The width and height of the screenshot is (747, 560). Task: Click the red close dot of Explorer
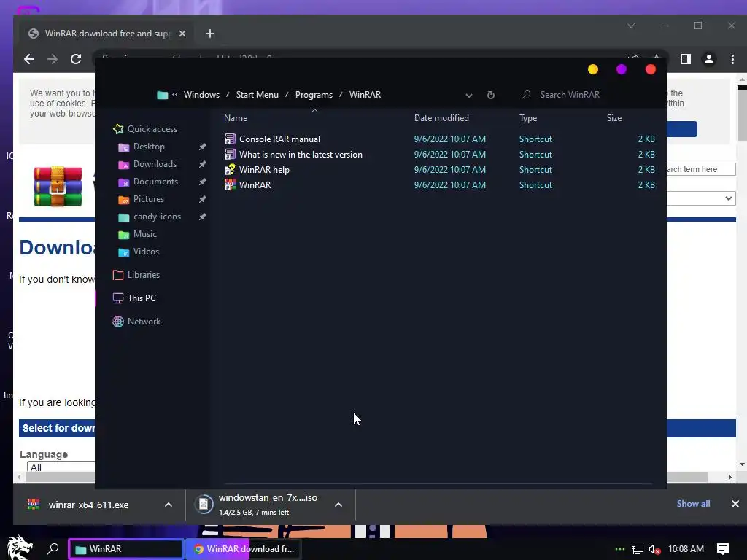[650, 69]
